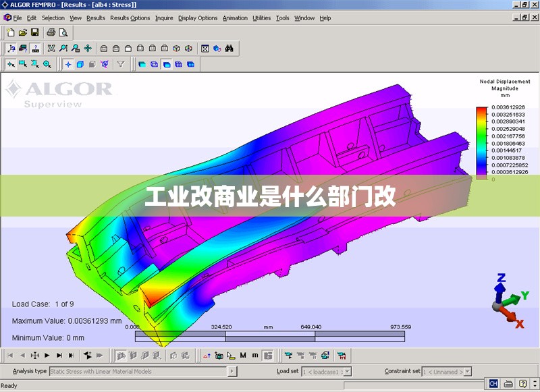
Task: Open the Print Preview tool
Action: (63, 32)
